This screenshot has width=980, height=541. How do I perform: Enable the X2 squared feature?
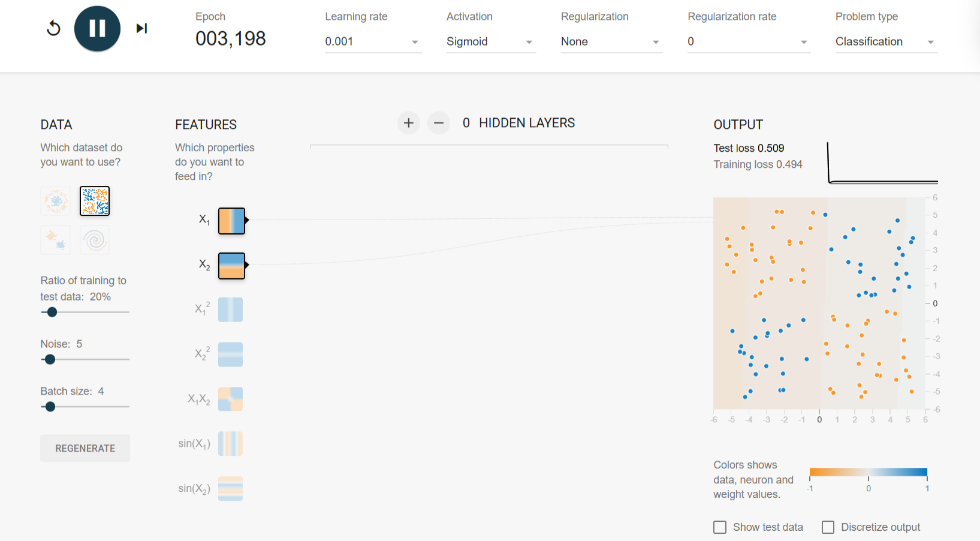[231, 354]
